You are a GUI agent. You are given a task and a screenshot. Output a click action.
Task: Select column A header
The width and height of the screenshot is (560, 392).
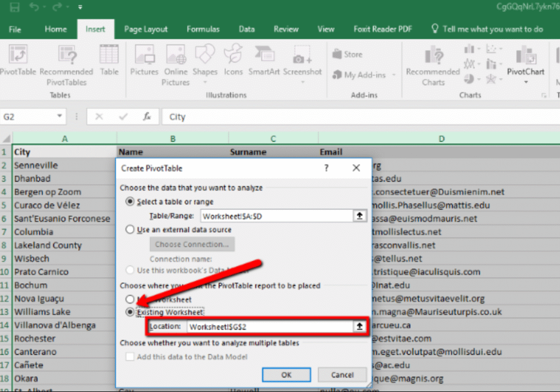pos(65,138)
